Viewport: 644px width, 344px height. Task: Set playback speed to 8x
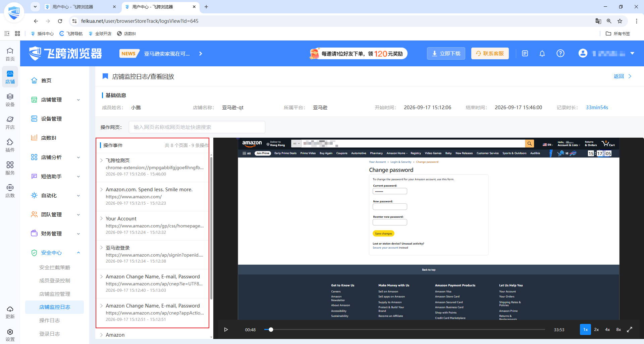coord(619,330)
